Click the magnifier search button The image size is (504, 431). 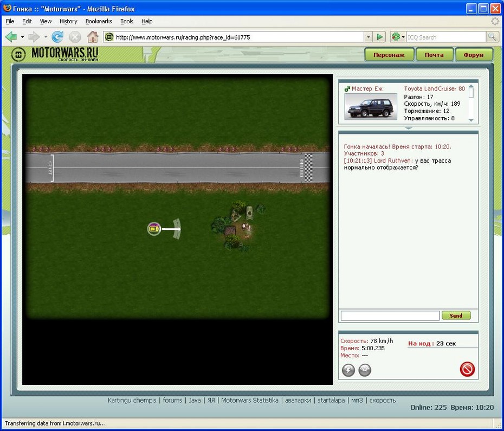coord(492,37)
